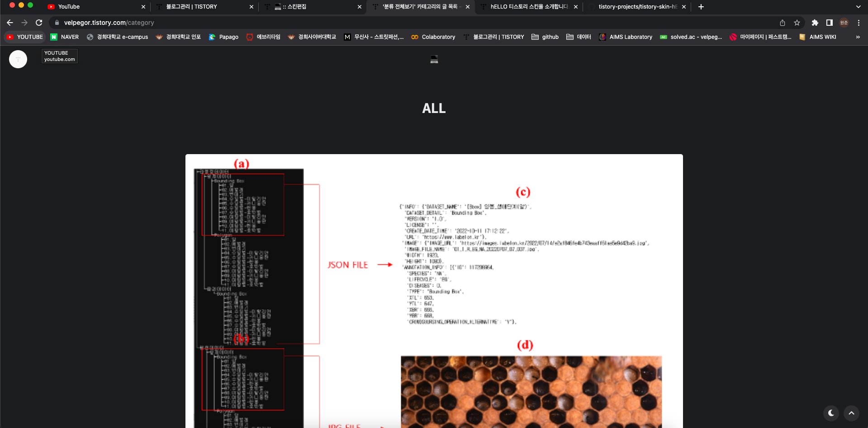
Task: Toggle the browser side panel
Action: [x=829, y=23]
